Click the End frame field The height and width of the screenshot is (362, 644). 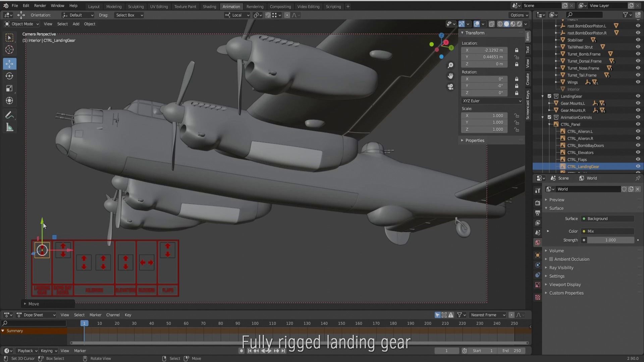(x=512, y=351)
